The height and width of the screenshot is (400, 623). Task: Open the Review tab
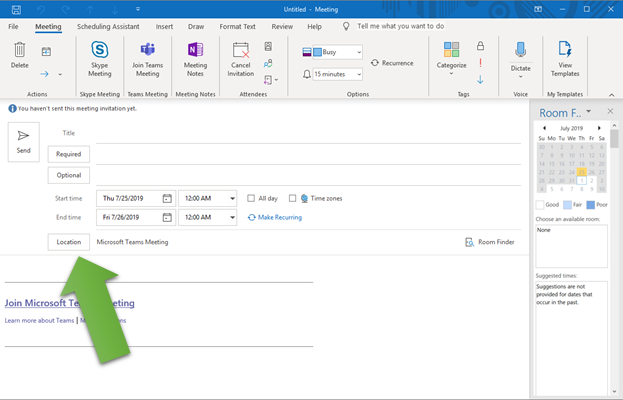pos(282,27)
